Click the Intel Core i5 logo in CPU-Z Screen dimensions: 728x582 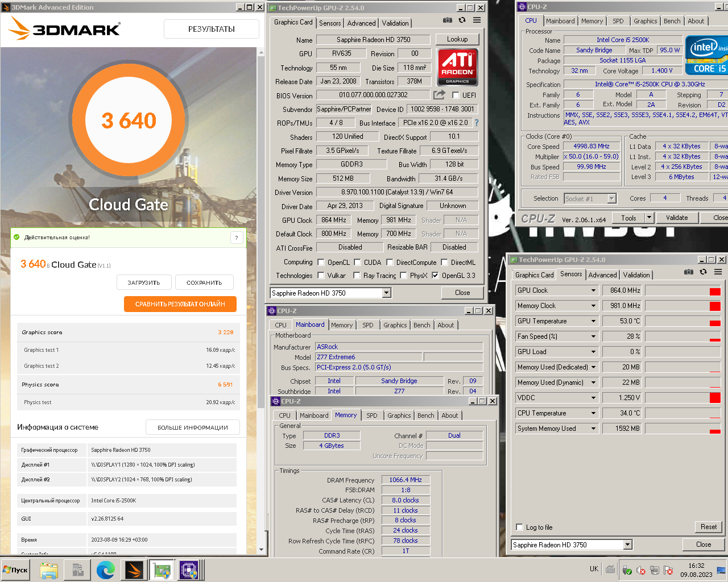point(706,55)
